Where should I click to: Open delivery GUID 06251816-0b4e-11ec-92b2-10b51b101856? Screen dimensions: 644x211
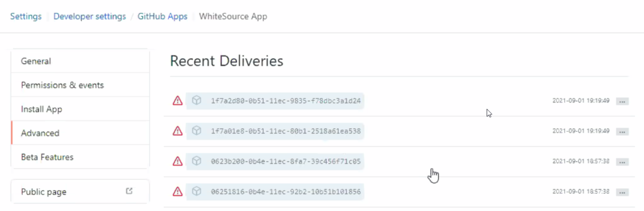286,192
